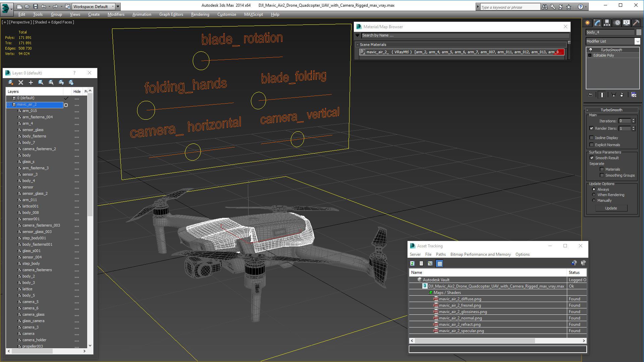Open the Rendering menu
Screen dimensions: 644x362
coord(200,14)
